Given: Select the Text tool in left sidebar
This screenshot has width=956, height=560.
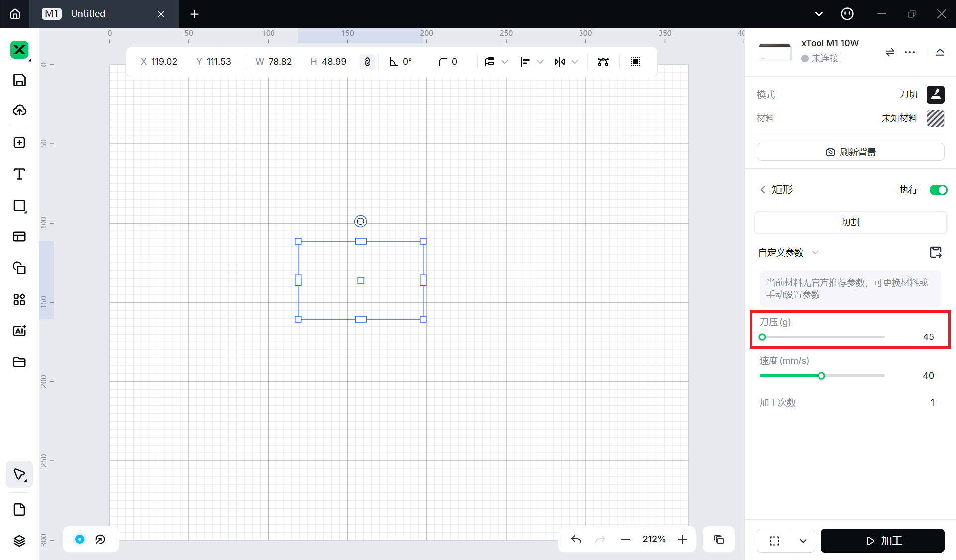Looking at the screenshot, I should pos(19,174).
